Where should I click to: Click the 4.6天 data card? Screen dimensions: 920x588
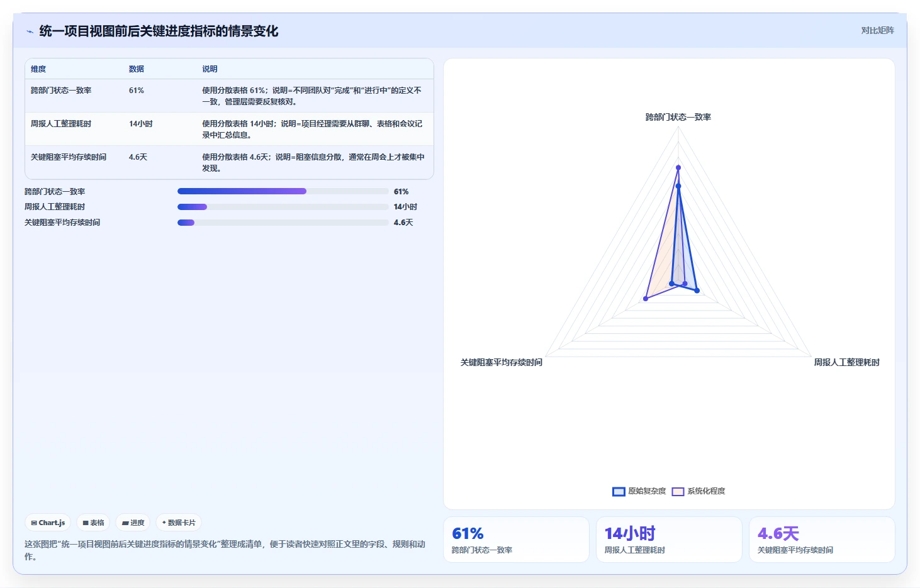pos(822,540)
